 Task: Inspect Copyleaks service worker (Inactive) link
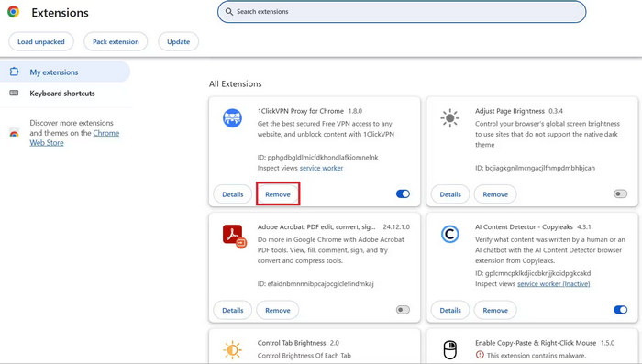pos(554,283)
